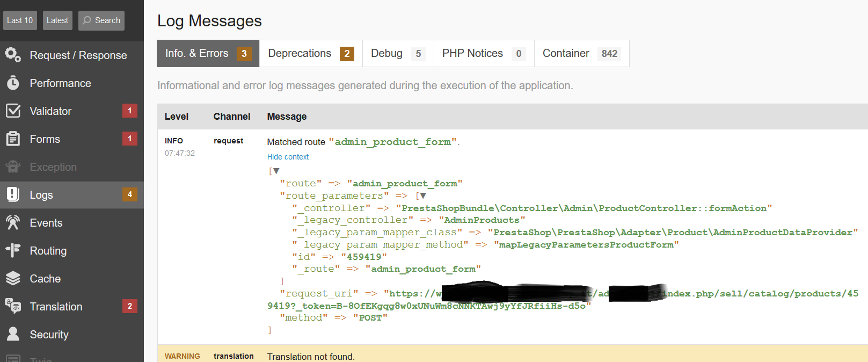Screen dimensions: 868x362
Task: Click the "AdminProducts" legacy controller value
Action: 482,220
